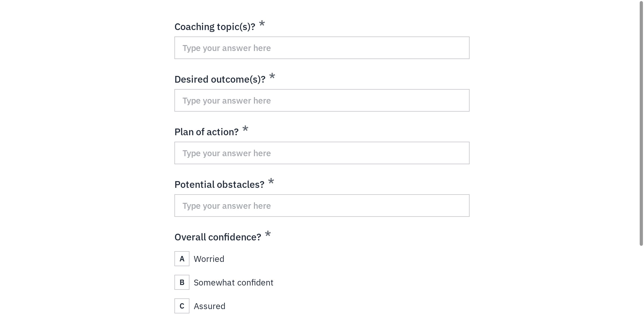Click the C key badge beside Assured
Viewport: 644px width, 322px height.
pos(182,306)
